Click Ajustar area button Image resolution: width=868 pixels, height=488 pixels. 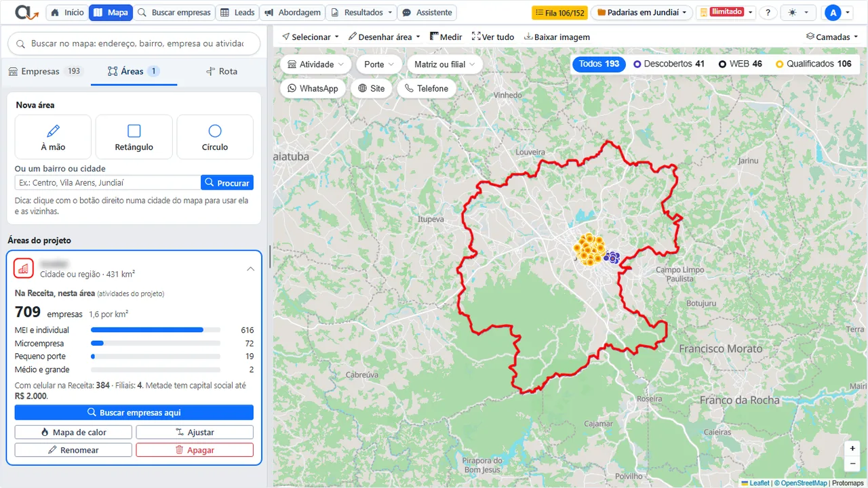pyautogui.click(x=195, y=432)
